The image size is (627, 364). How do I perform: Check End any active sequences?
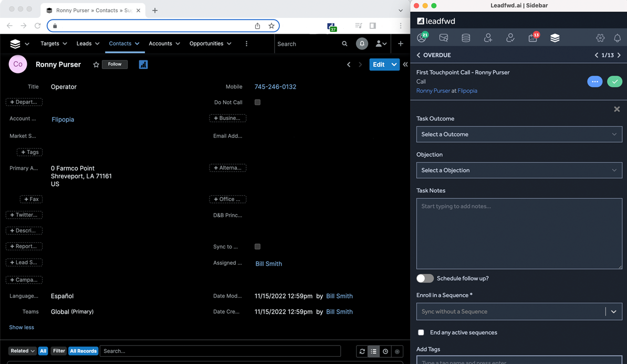click(421, 333)
